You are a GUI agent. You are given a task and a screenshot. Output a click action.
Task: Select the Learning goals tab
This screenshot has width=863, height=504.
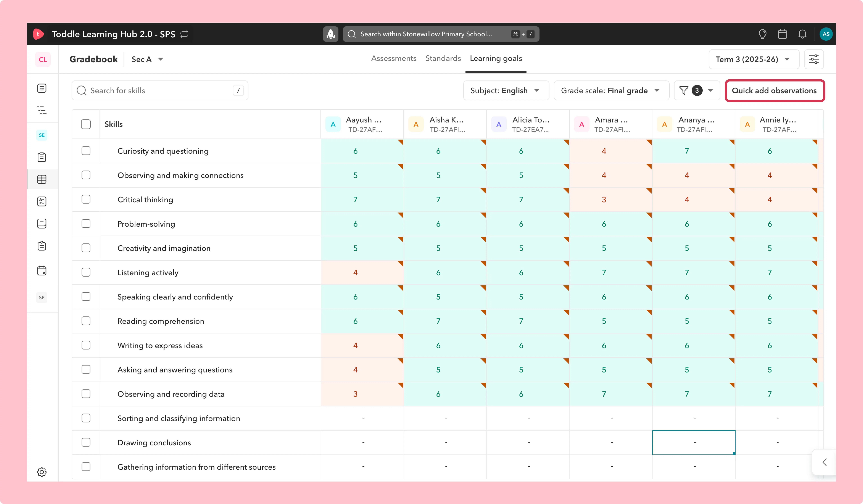coord(496,59)
